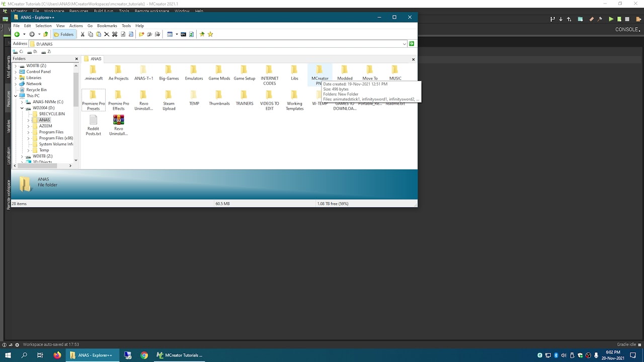Go back with the green Back arrow
Screen dimensions: 644x362
click(17, 34)
